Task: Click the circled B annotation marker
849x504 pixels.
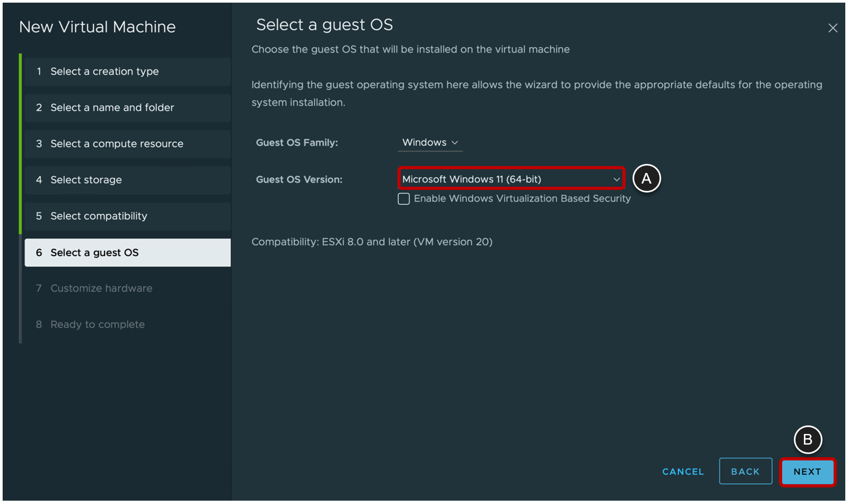Action: pos(807,439)
